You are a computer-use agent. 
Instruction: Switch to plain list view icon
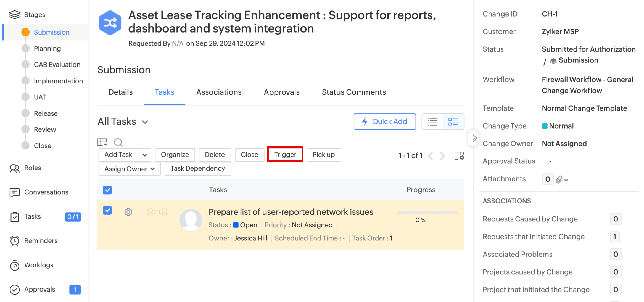coord(432,122)
